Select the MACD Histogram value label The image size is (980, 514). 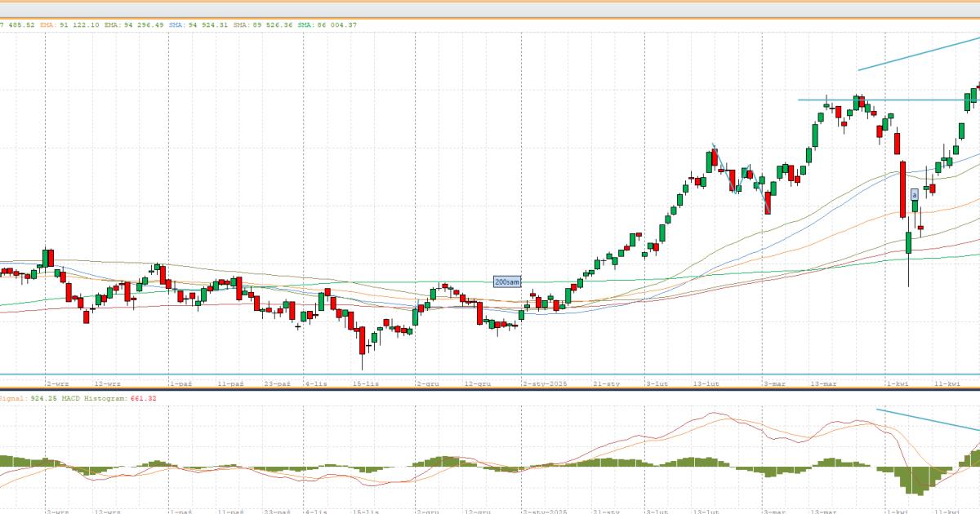tap(106, 398)
